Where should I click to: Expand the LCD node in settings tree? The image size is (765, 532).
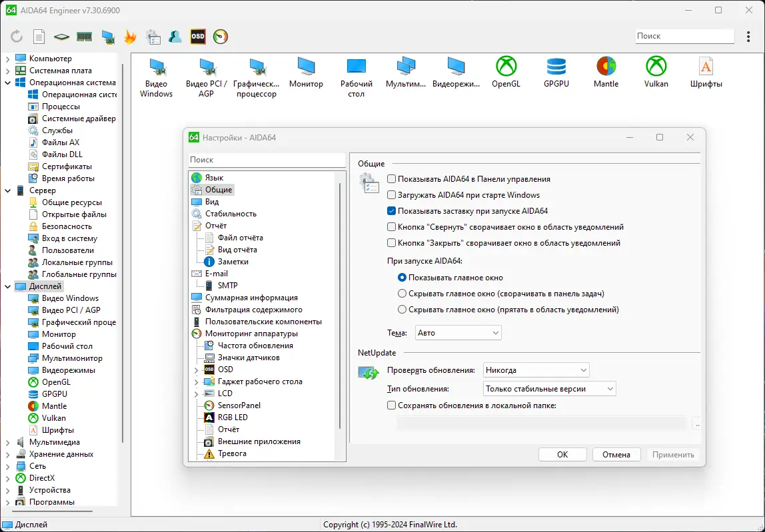pos(196,394)
